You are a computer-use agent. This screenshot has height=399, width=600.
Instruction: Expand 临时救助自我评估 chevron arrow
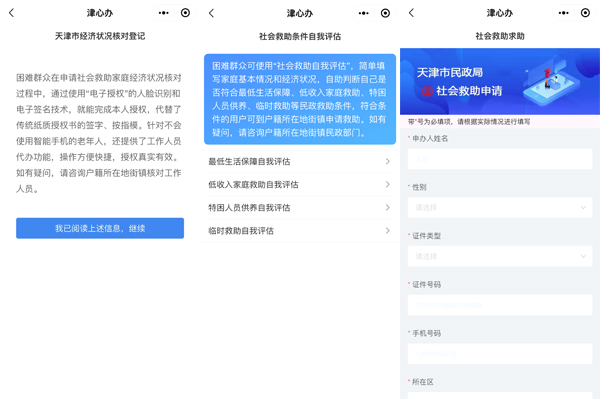(388, 231)
